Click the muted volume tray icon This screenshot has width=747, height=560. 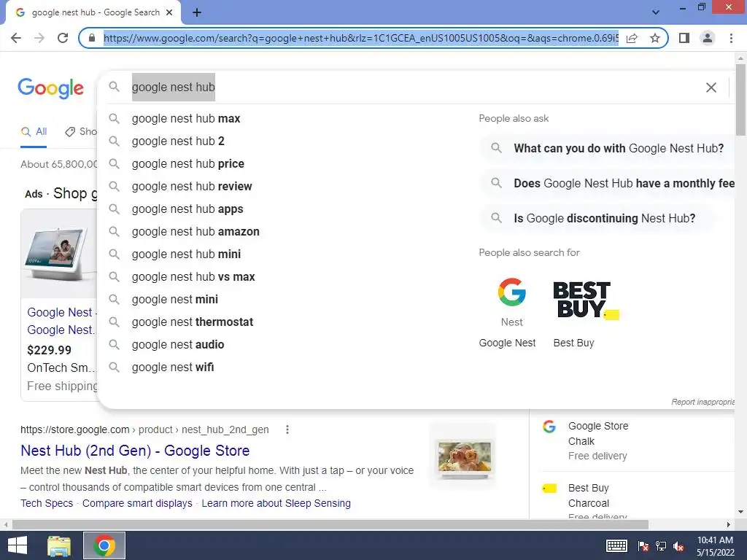click(678, 546)
